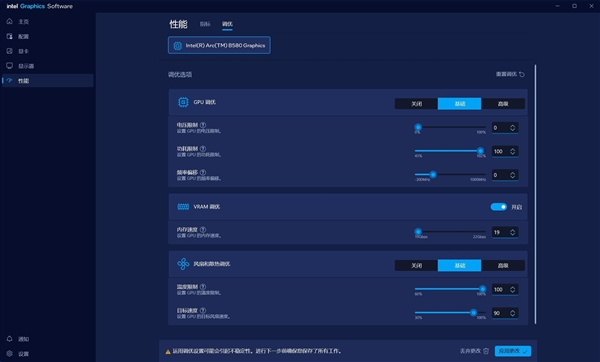Switch to the 调优 tuning tab
This screenshot has width=600, height=362.
227,24
